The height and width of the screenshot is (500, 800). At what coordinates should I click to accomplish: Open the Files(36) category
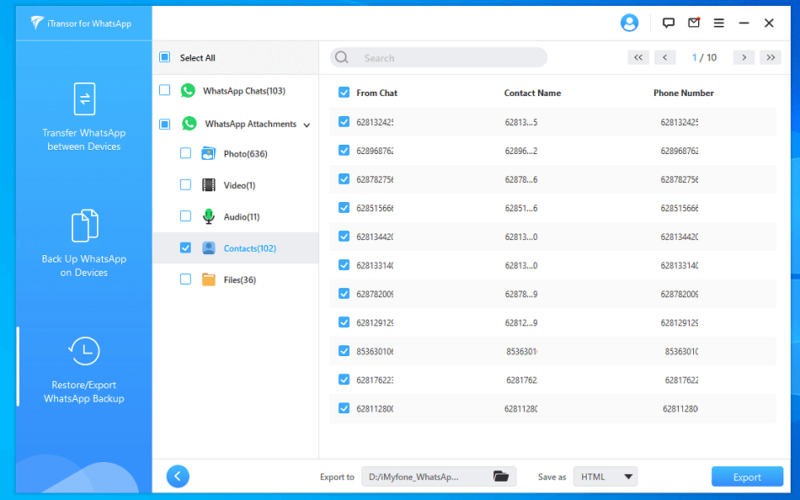pos(236,280)
